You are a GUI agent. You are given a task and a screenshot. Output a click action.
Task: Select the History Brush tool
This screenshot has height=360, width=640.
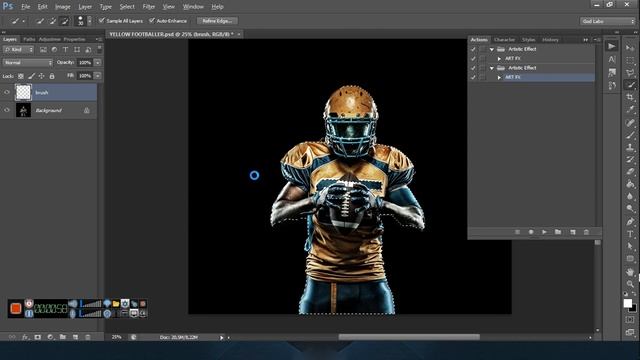point(630,159)
